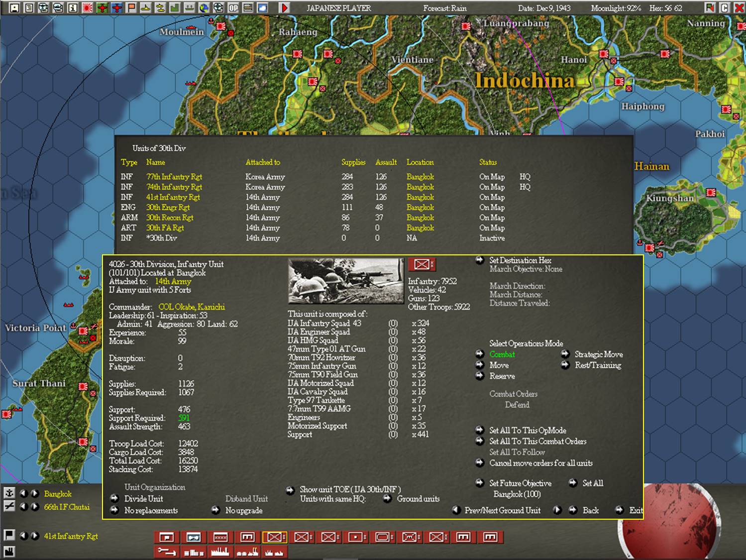
Task: Go to next ground unit arrow
Action: tap(557, 510)
